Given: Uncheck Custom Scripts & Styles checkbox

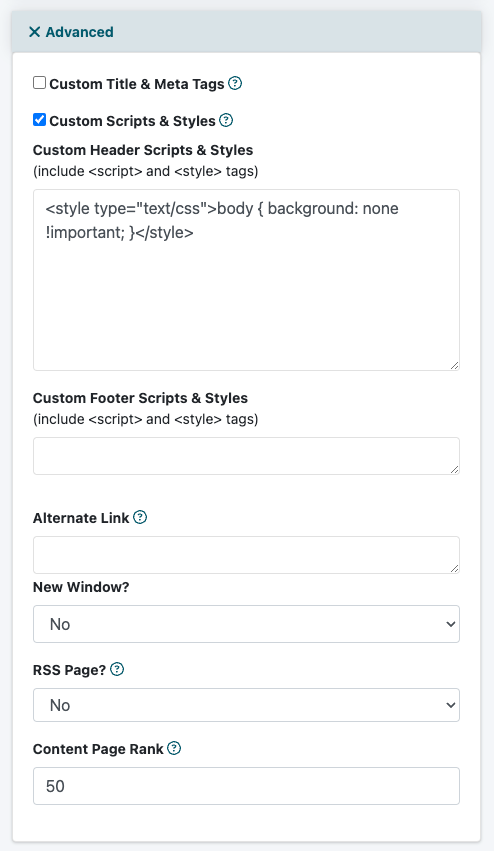Looking at the screenshot, I should coord(39,119).
